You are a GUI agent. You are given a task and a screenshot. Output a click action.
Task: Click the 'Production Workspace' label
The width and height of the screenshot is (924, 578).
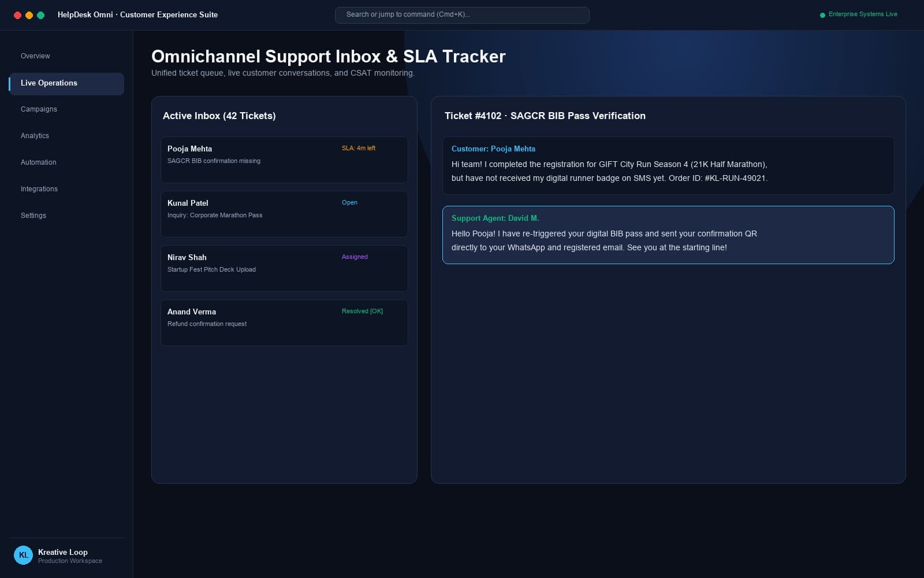point(70,561)
